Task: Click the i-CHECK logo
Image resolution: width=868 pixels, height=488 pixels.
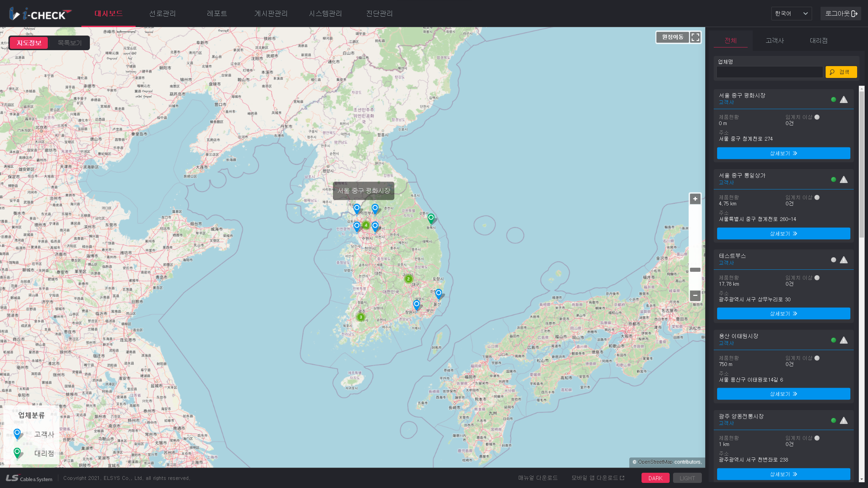Action: point(40,14)
